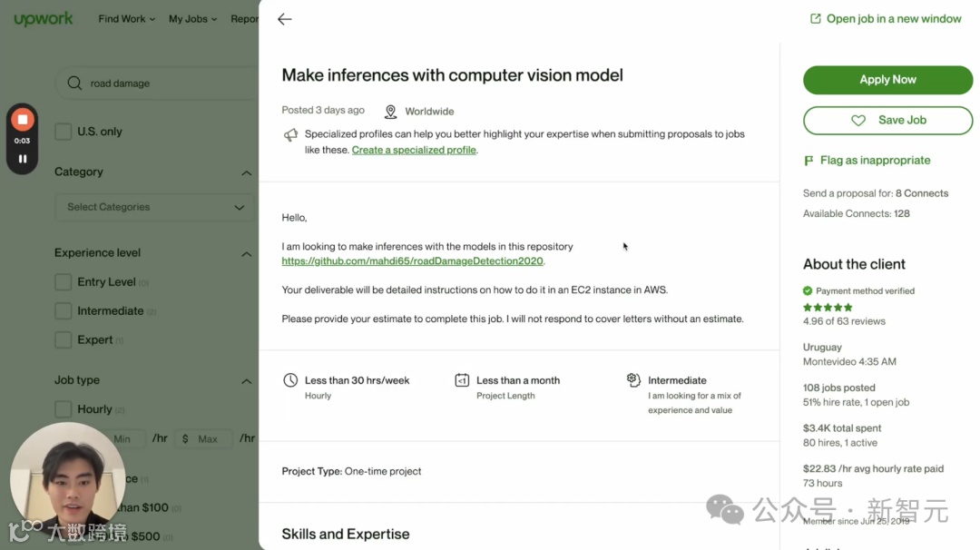Check the Entry Level filter
This screenshot has height=550, width=980.
point(64,282)
